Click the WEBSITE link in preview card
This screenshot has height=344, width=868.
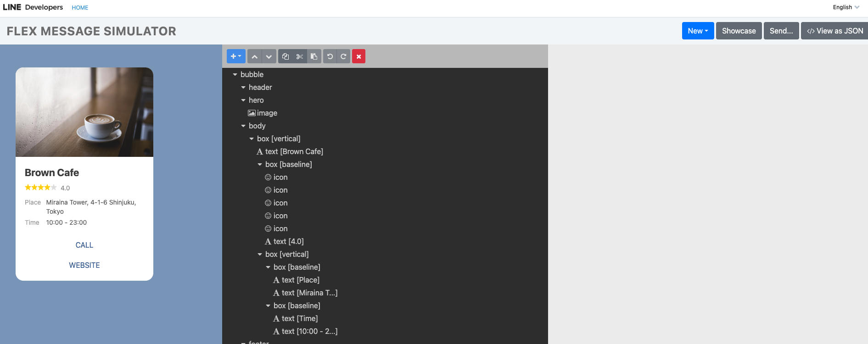tap(84, 265)
